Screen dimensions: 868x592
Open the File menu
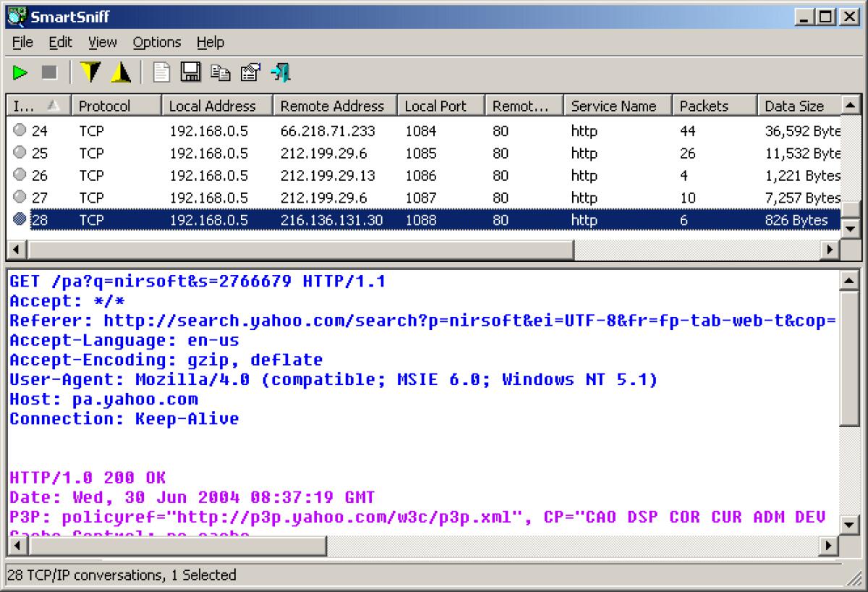coord(22,42)
